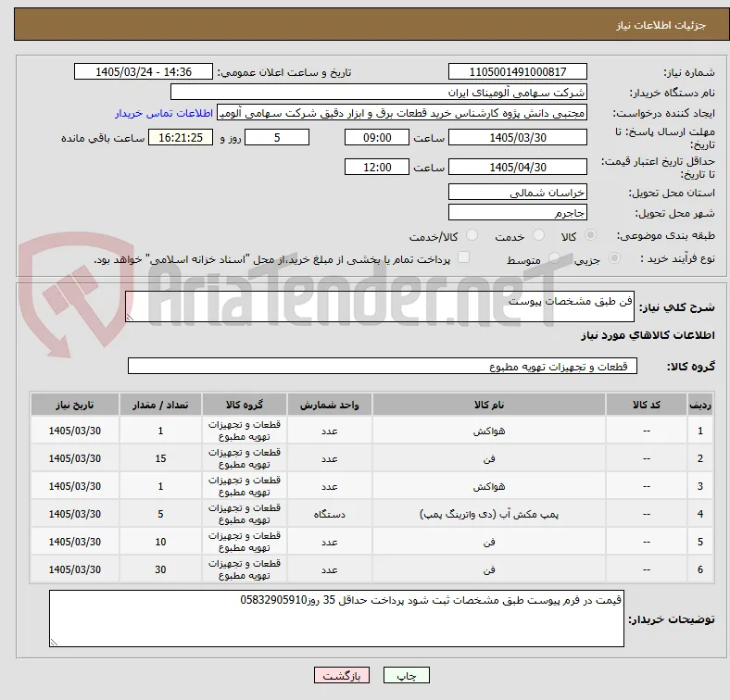
Task: Click the city field جاجرم
Action: coord(517,213)
